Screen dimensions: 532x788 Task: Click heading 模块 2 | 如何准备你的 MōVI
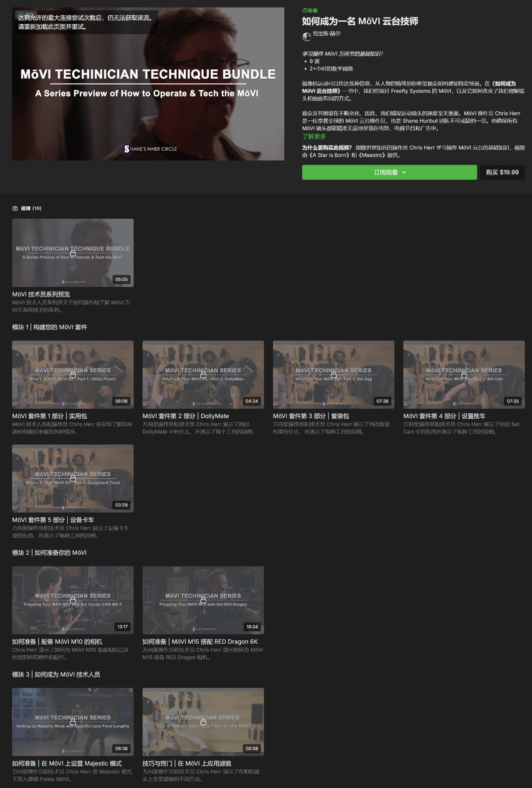click(49, 553)
